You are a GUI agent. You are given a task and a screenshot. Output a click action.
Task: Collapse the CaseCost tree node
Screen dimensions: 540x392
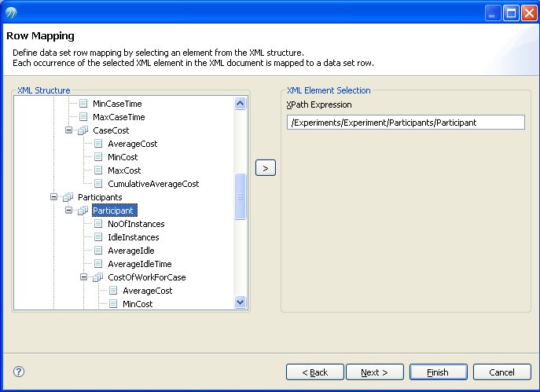(x=68, y=130)
